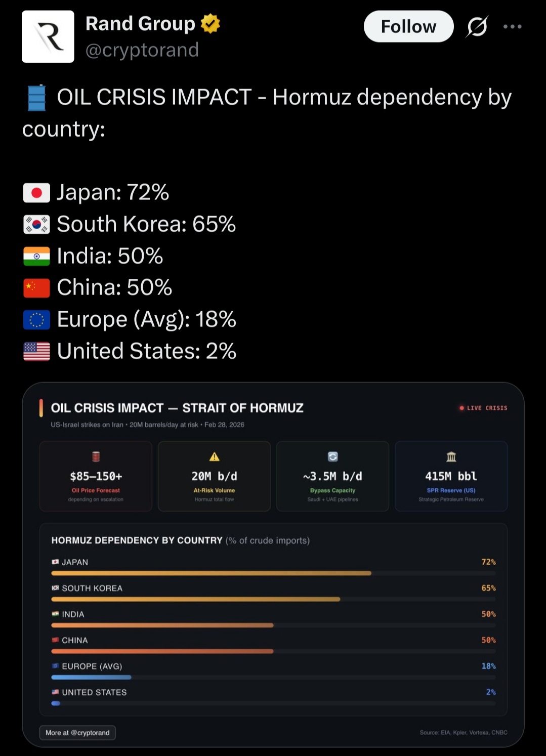Click the Rand Group display name
The height and width of the screenshot is (756, 546).
coord(140,24)
